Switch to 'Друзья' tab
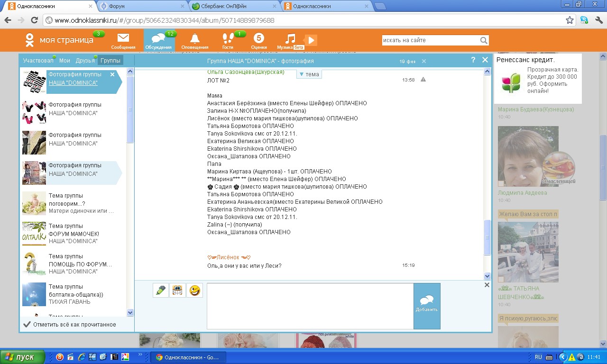Viewport: 607px width, 364px height. coord(85,61)
